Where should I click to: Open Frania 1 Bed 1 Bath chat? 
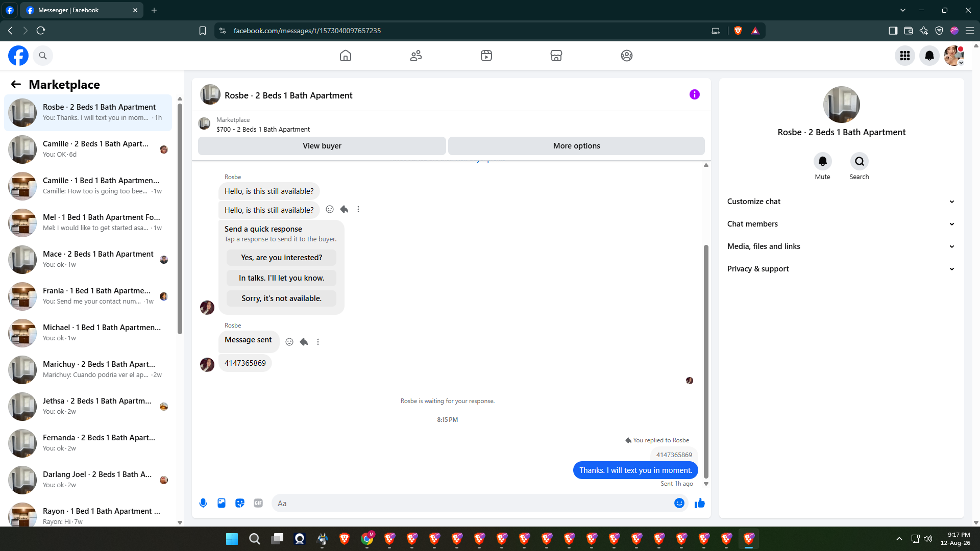(88, 296)
